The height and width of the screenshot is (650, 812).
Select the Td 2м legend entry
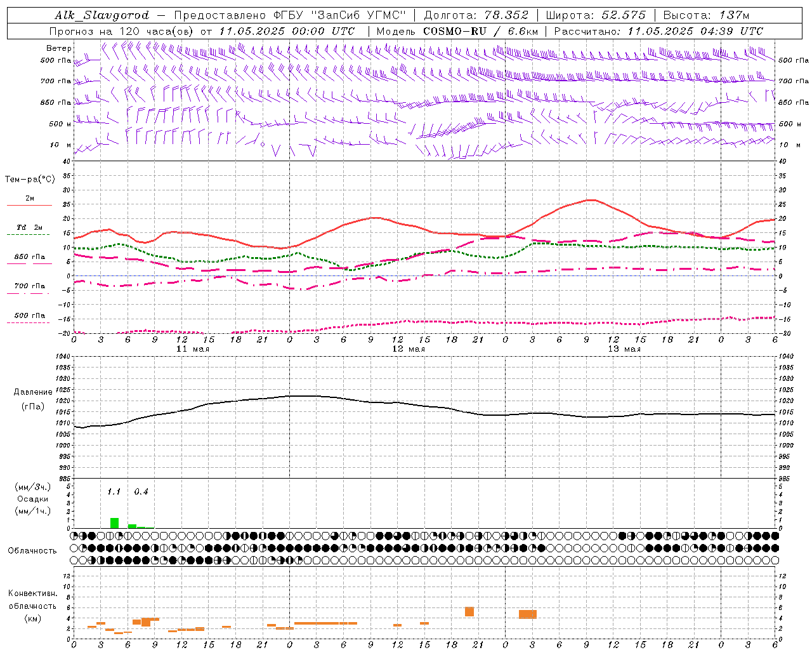[30, 230]
